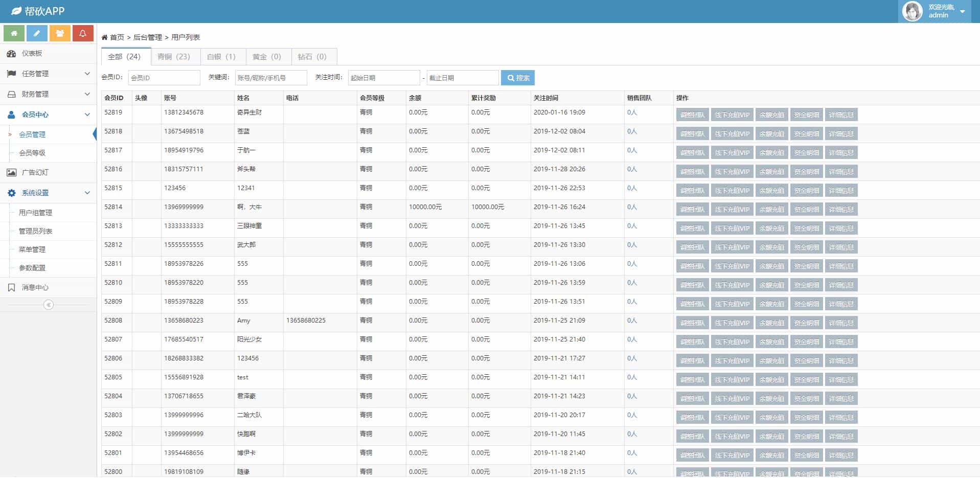Click the bookmark icon beside 消息中心
This screenshot has width=980, height=478.
[x=11, y=287]
